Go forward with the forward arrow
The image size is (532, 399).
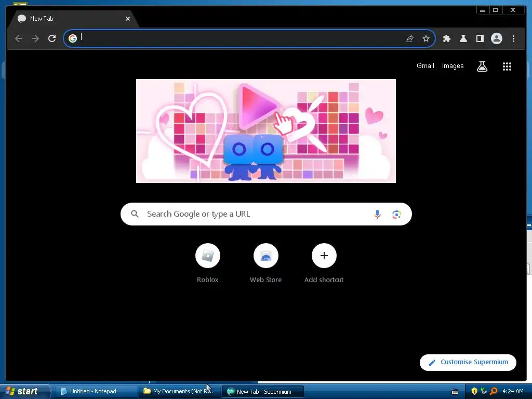pyautogui.click(x=35, y=38)
